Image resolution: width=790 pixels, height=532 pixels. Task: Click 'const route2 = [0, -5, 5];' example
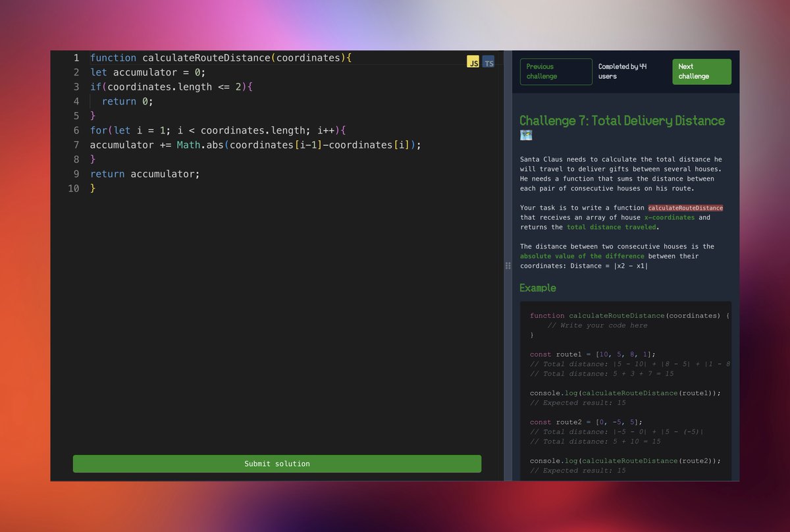[x=586, y=422]
